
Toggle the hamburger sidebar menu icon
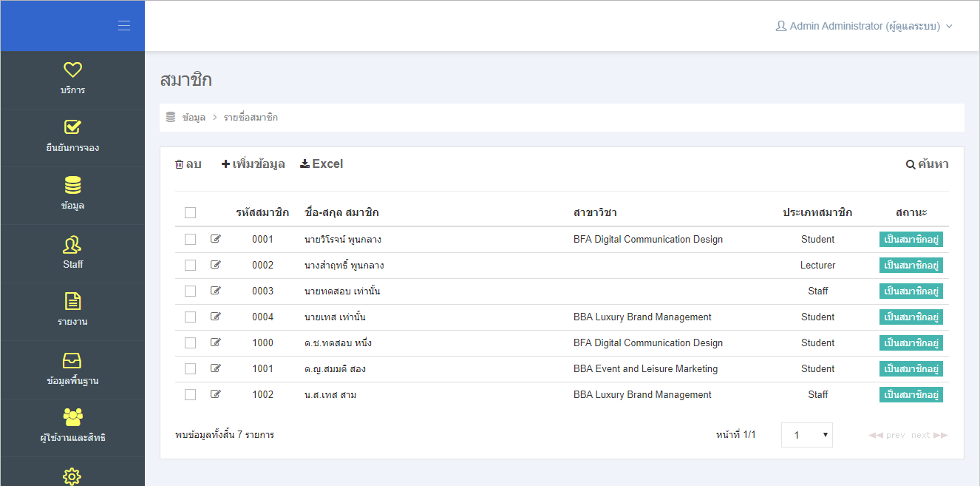click(x=124, y=26)
